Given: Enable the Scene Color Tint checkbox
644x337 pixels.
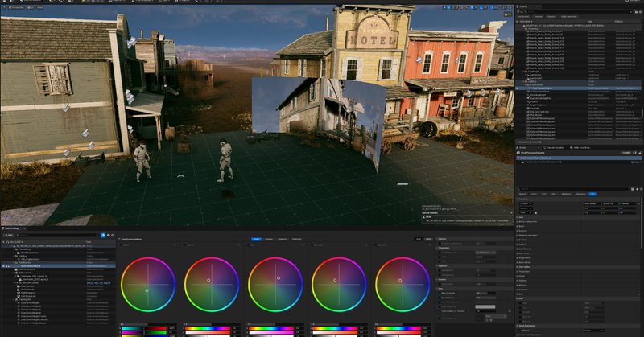Looking at the screenshot, I should (x=440, y=306).
